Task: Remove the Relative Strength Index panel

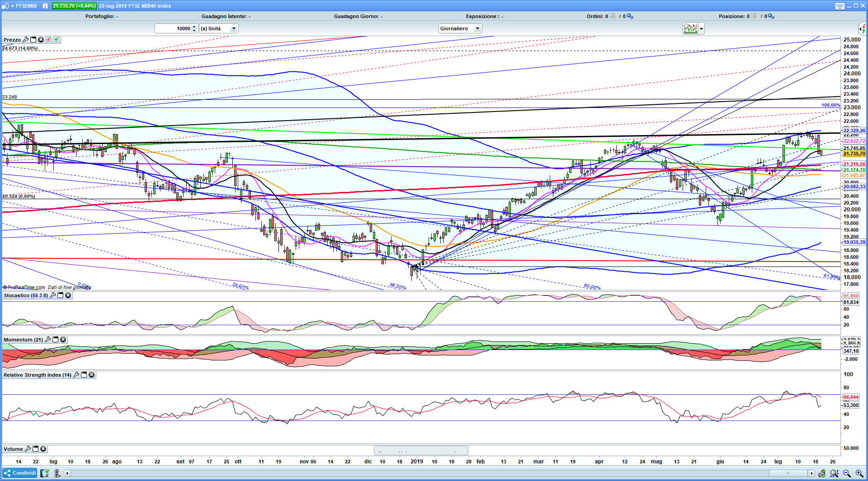Action: (x=92, y=375)
